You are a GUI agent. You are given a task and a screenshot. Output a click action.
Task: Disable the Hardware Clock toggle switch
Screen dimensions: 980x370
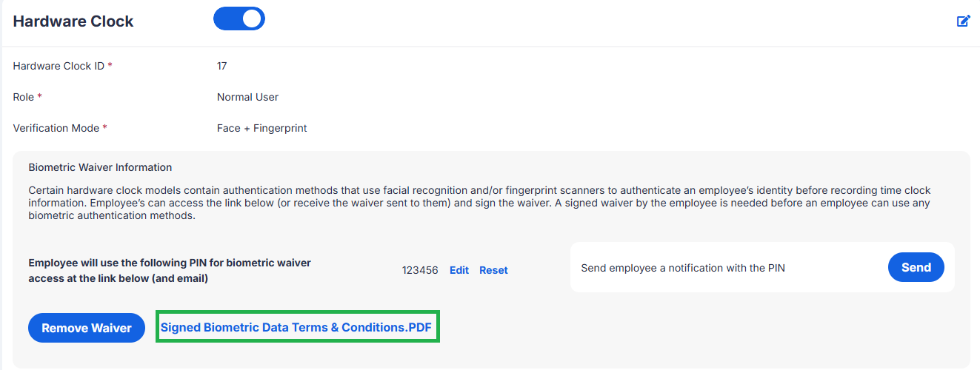click(239, 19)
